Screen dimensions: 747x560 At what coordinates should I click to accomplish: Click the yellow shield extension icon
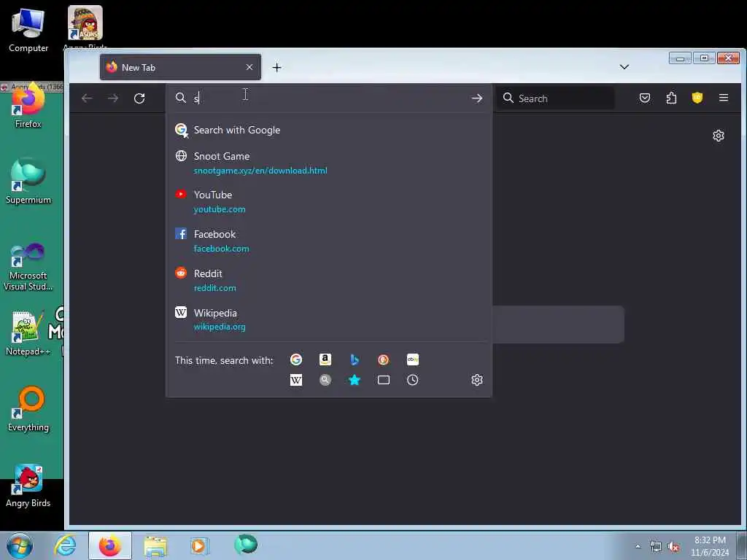(x=697, y=98)
